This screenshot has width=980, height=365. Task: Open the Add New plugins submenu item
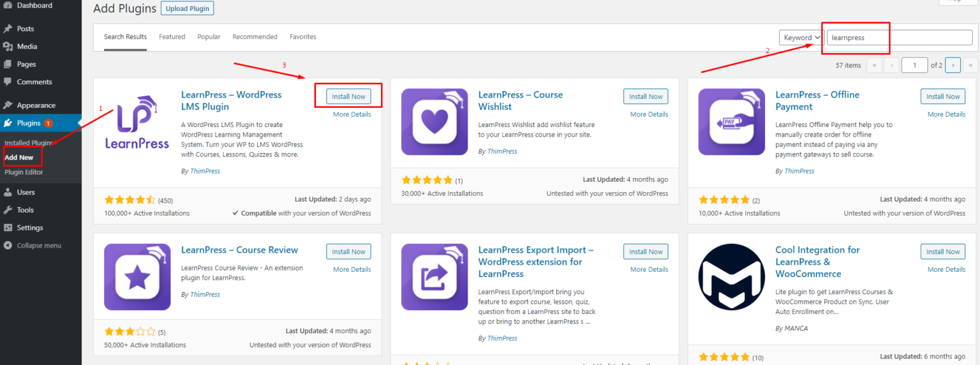[19, 158]
